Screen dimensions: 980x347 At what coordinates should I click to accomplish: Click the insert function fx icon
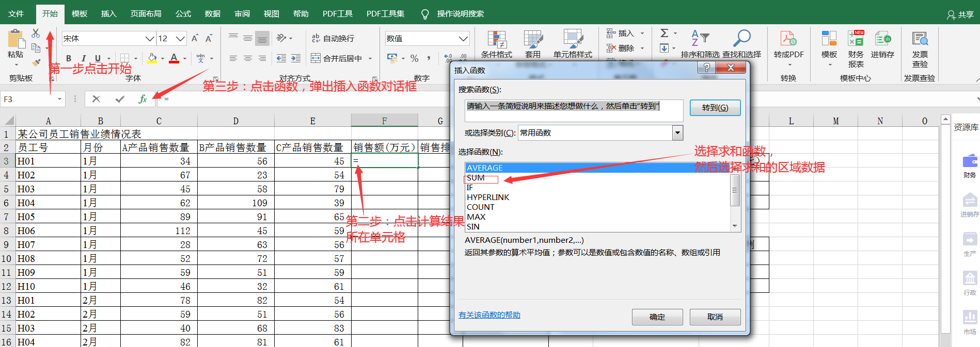tap(143, 99)
